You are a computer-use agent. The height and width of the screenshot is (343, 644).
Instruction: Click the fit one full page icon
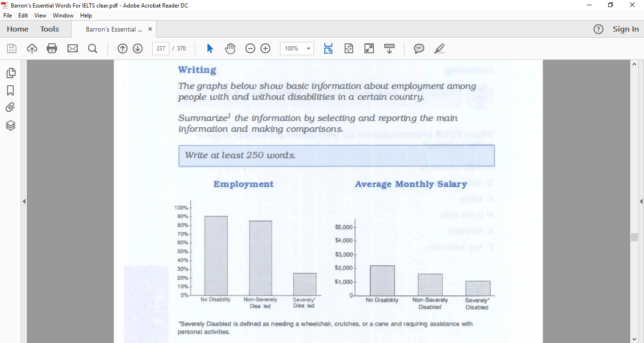tap(349, 49)
